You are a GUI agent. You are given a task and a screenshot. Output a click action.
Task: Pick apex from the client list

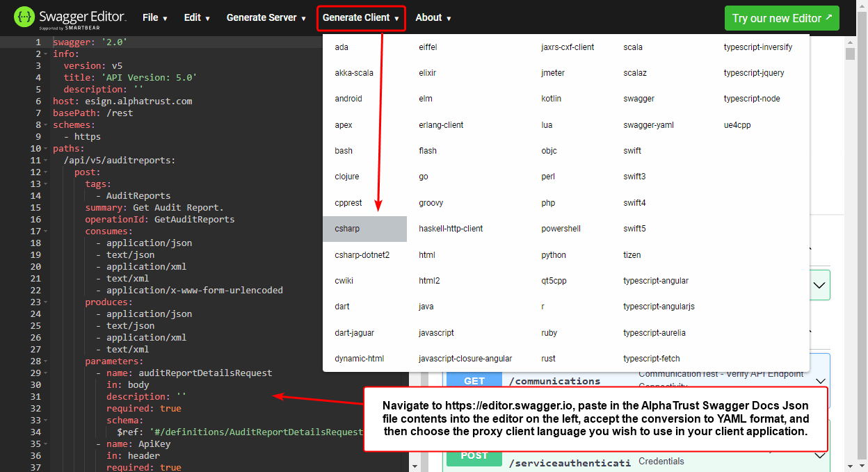344,125
